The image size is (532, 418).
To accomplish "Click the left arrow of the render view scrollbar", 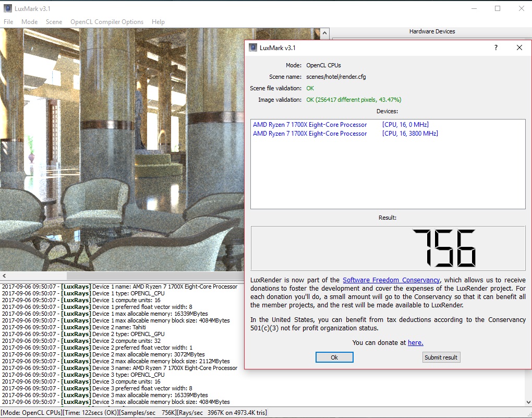I will [4, 276].
